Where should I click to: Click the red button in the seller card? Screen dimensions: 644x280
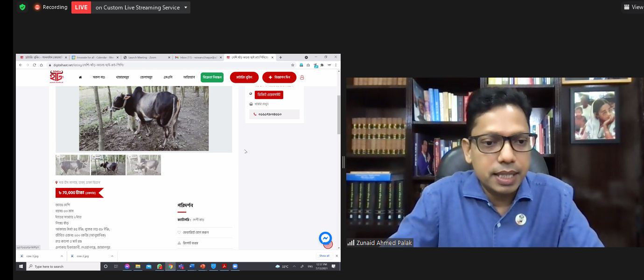(x=269, y=95)
